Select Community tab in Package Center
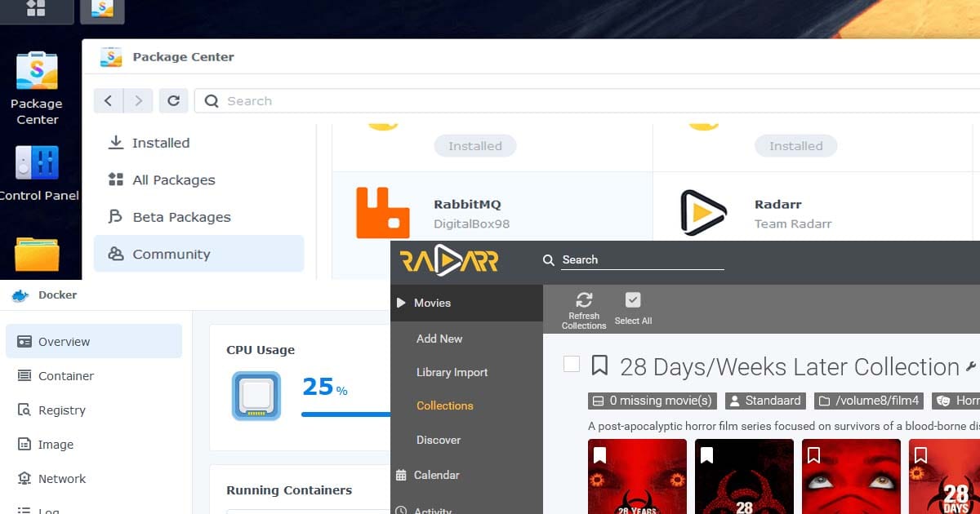This screenshot has width=980, height=514. coord(171,254)
